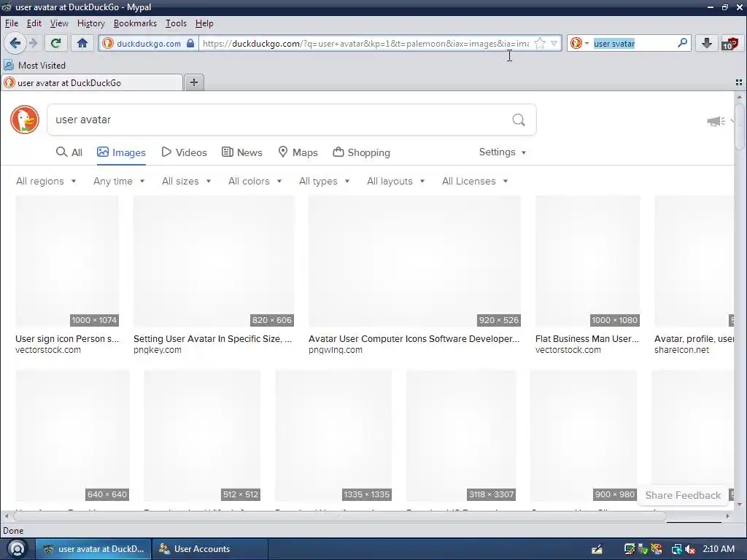Expand the All layouts filter
This screenshot has height=560, width=747.
pos(395,181)
